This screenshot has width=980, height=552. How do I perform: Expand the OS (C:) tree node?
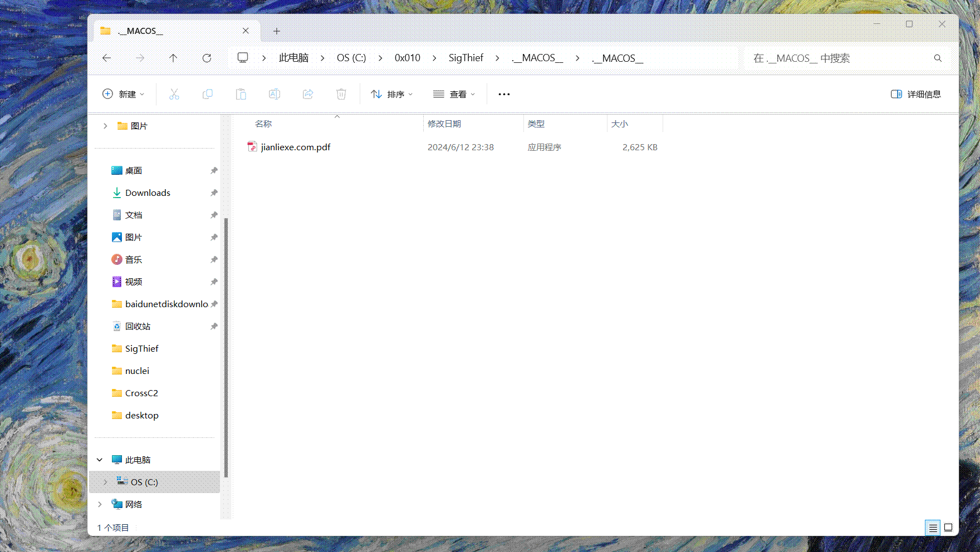[x=105, y=482]
